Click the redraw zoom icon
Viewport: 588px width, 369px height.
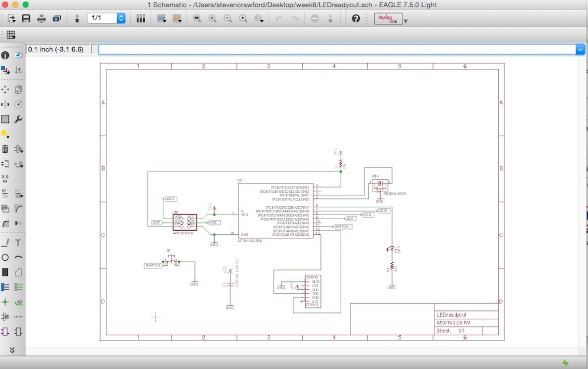click(243, 18)
